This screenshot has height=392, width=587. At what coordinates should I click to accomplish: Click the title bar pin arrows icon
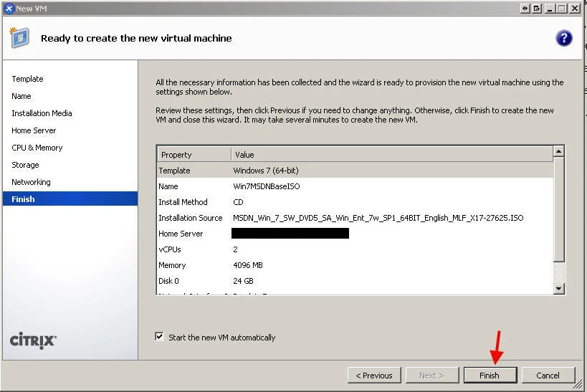525,8
